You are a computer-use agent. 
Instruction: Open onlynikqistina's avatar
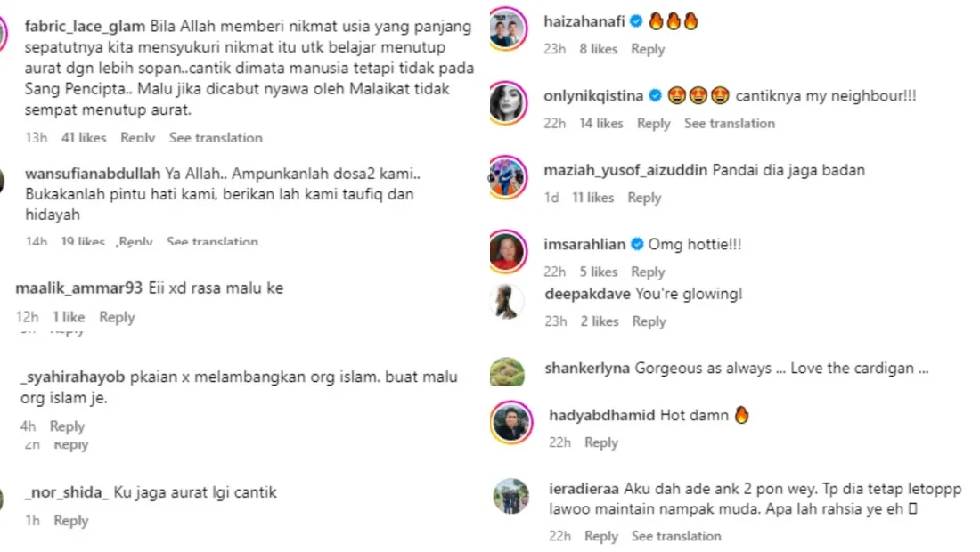tap(508, 103)
